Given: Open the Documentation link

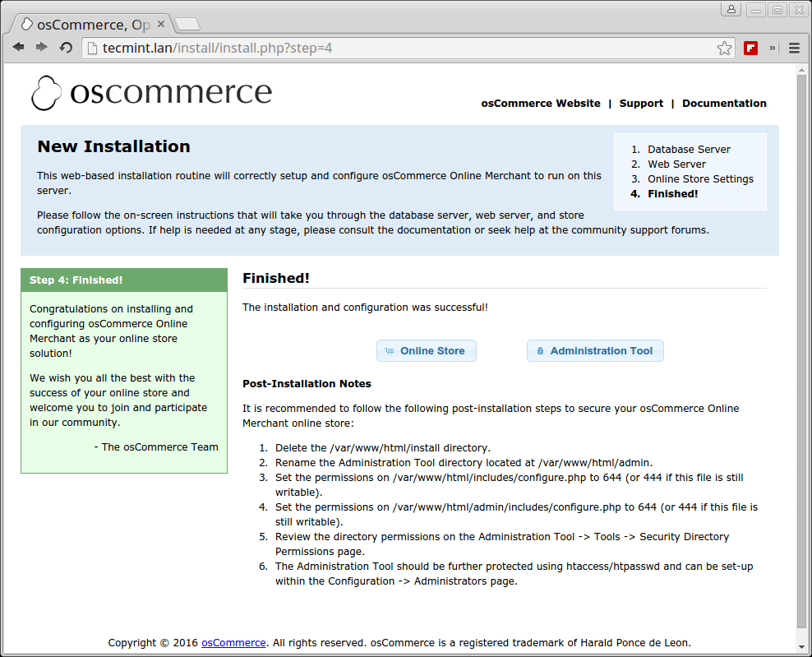Looking at the screenshot, I should point(724,103).
